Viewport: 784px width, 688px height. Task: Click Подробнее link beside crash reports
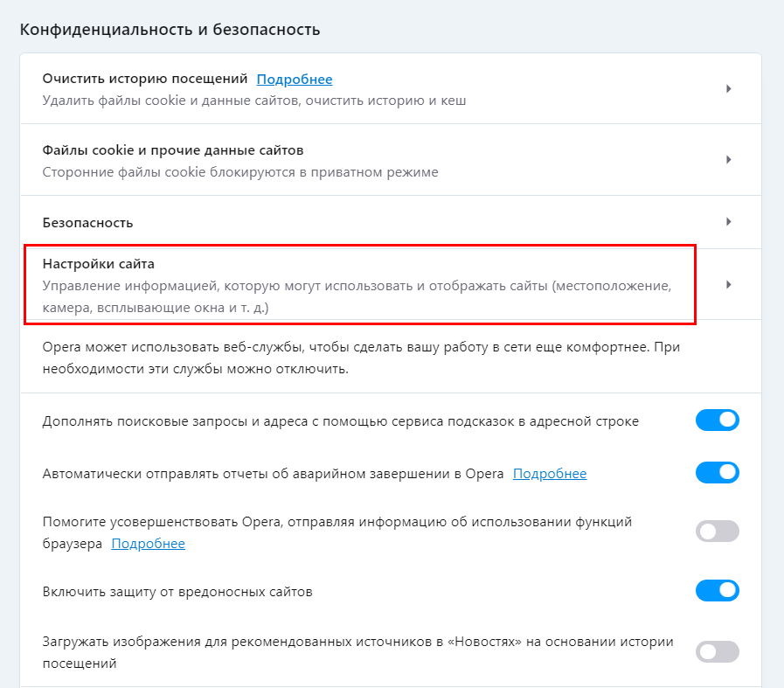(549, 474)
